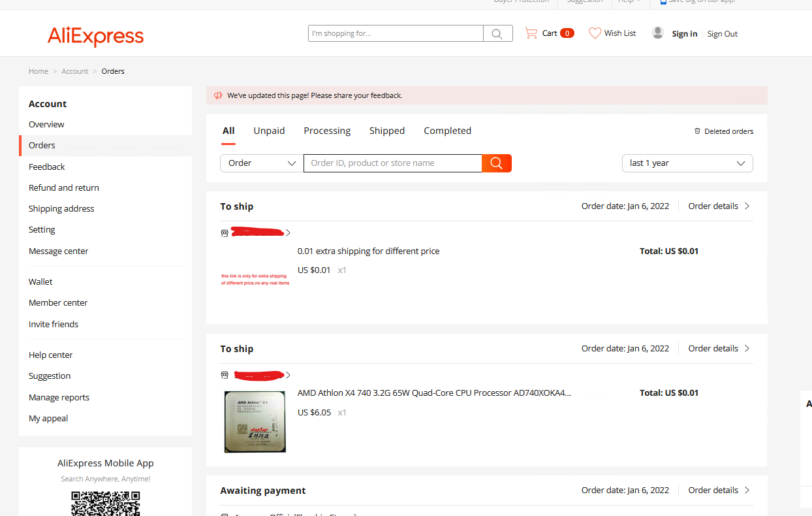
Task: Open My appeal in sidebar
Action: coord(48,418)
